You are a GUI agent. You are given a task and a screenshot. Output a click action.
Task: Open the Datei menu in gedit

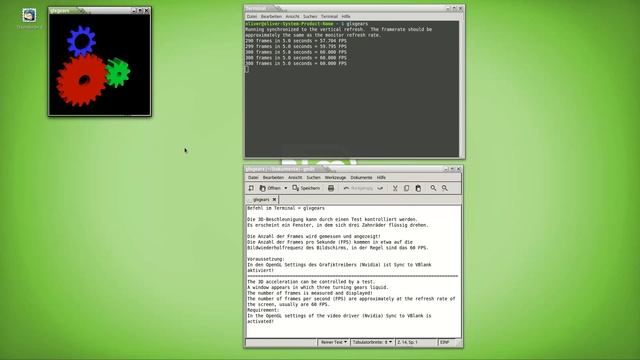click(x=253, y=178)
